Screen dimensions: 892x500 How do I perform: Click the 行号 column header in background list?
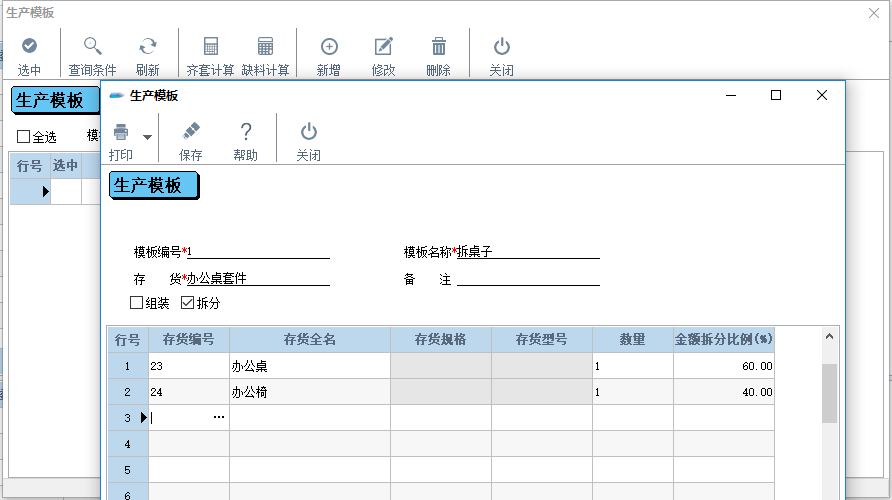[30, 166]
